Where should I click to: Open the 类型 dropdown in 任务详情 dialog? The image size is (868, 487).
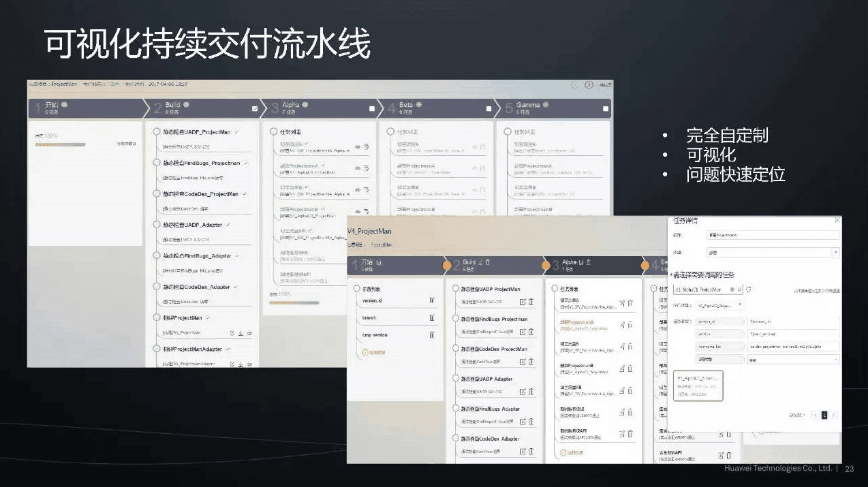(773, 252)
